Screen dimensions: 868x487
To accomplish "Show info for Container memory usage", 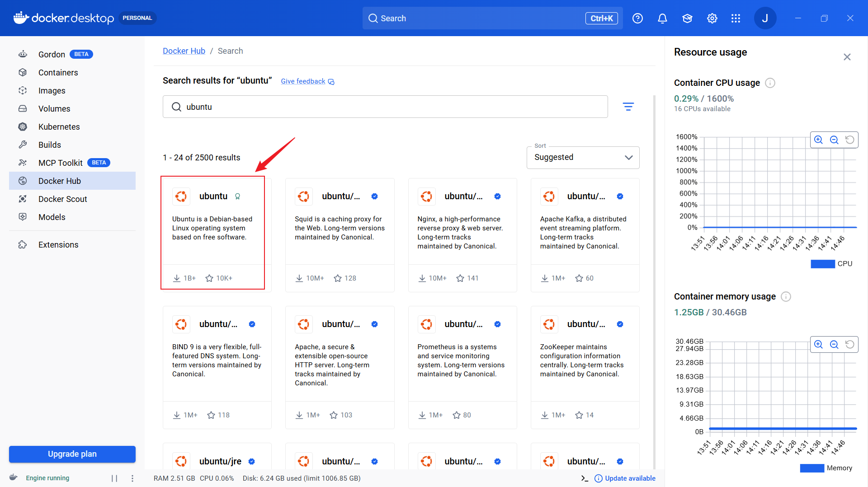I will [x=786, y=296].
